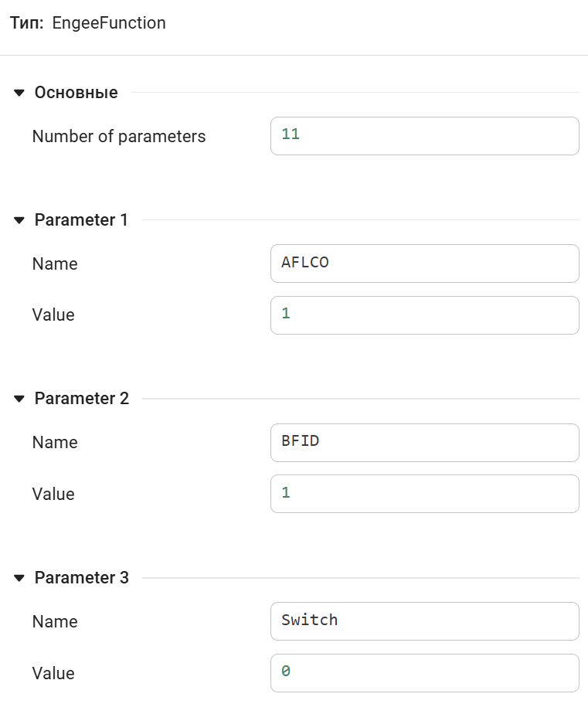This screenshot has height=714, width=588.
Task: Collapse the Основные section arrow
Action: 19,93
